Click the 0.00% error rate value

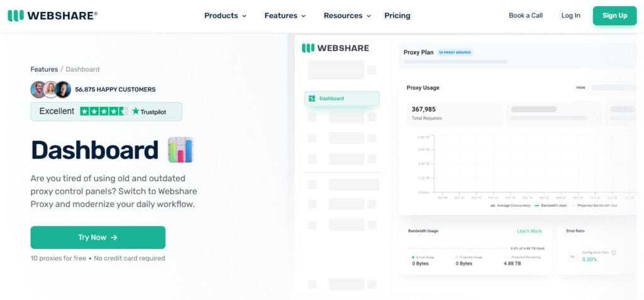click(589, 260)
